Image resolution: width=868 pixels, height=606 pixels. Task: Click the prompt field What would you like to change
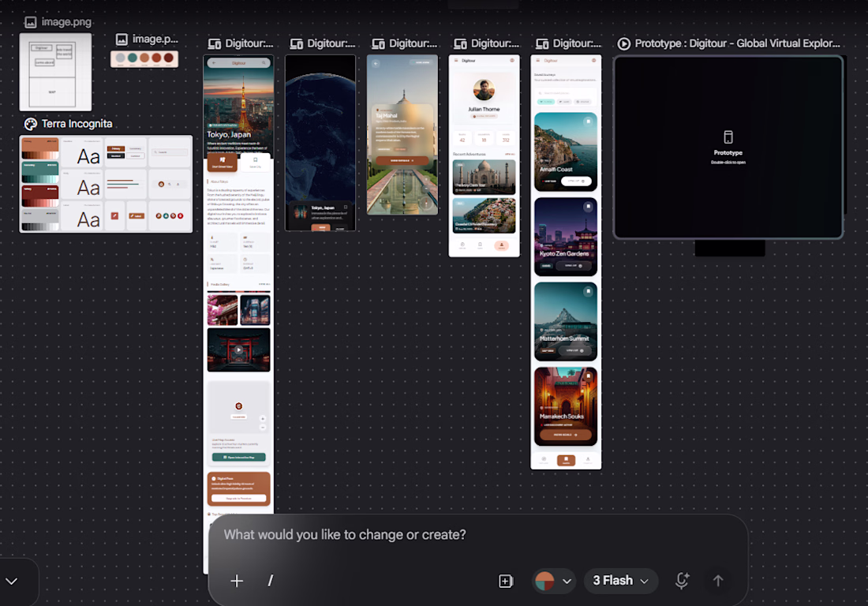tap(345, 535)
